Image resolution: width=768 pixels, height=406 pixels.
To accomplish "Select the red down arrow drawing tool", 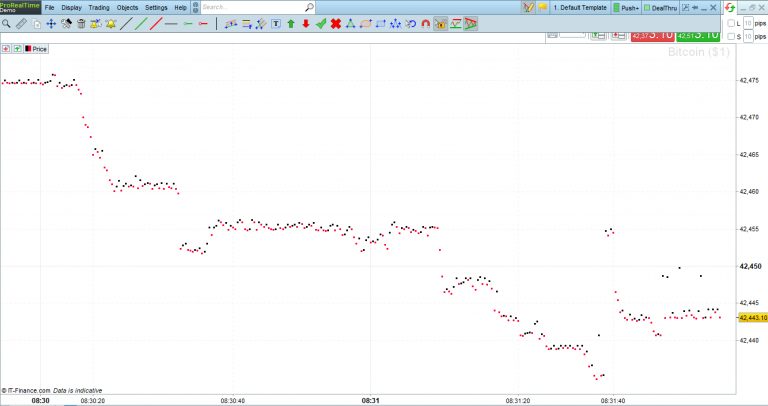I will pos(305,23).
